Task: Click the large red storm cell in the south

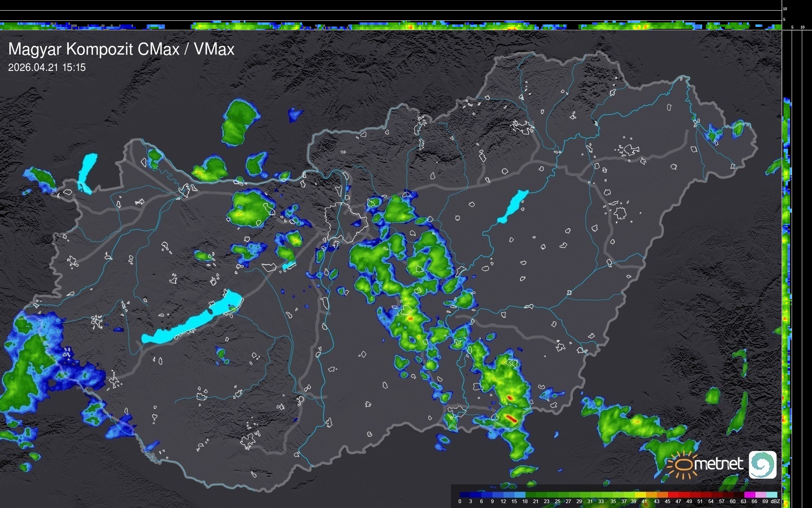Action: pos(512,418)
